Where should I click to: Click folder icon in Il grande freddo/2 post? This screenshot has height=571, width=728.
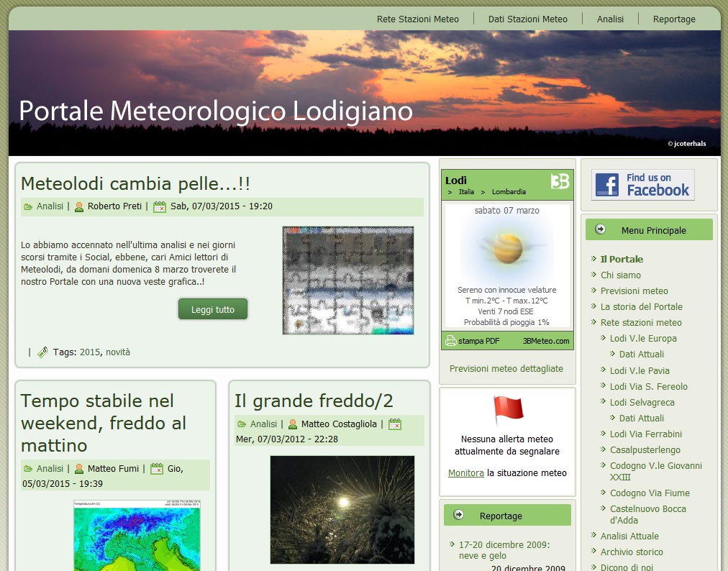point(242,424)
